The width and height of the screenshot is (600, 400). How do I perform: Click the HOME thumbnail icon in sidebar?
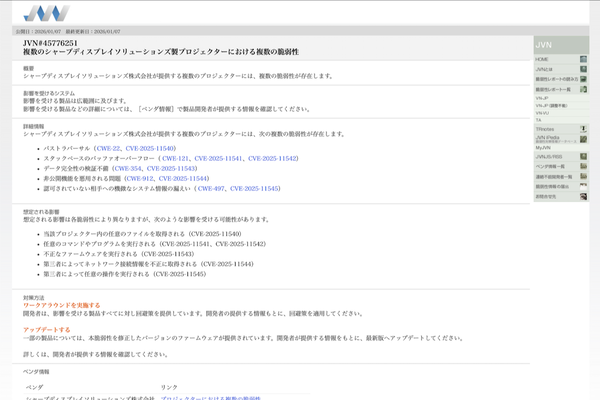[x=583, y=59]
